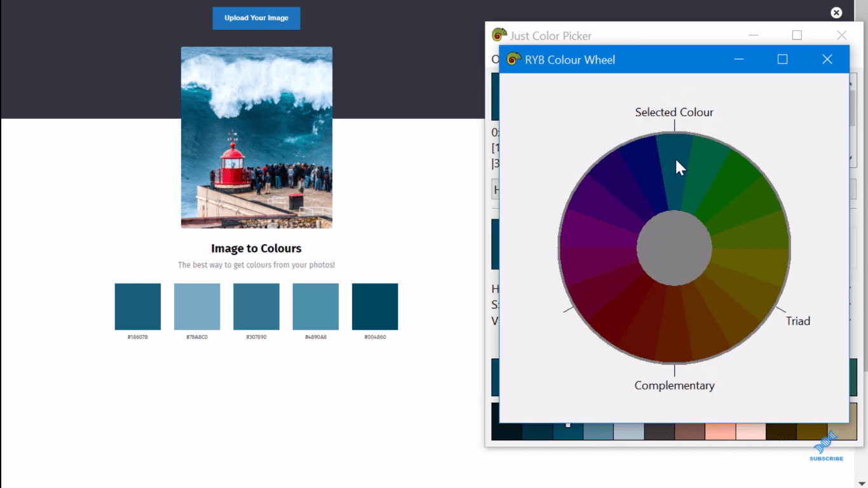Click the #78A8C0 hex code label
The image size is (868, 488).
pos(197,337)
